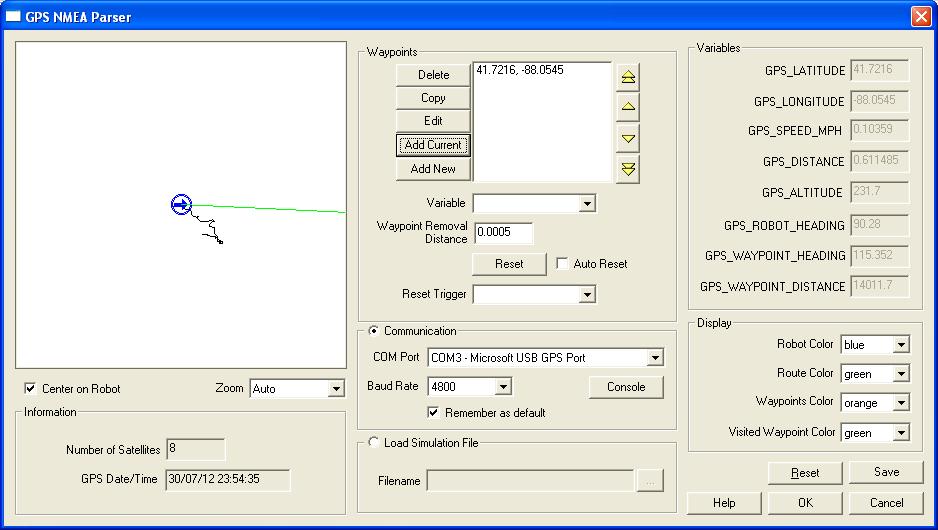Uncheck the Center on Robot checkbox
938x530 pixels.
(x=30, y=388)
